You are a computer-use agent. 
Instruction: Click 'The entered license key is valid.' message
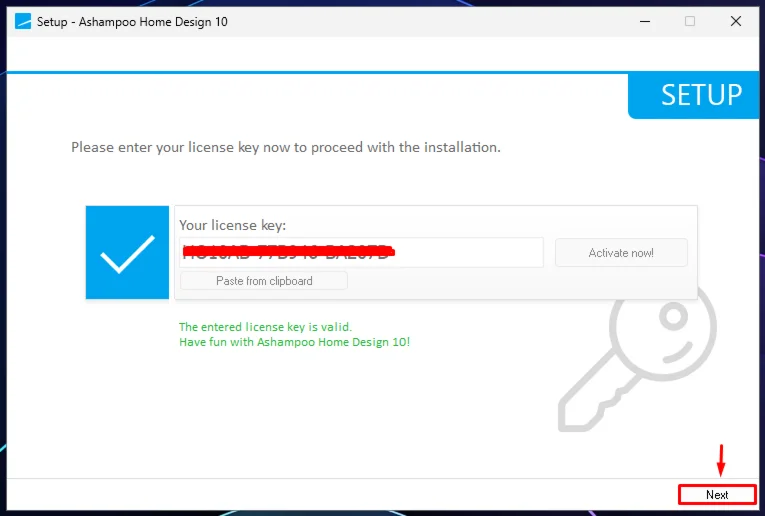click(265, 327)
